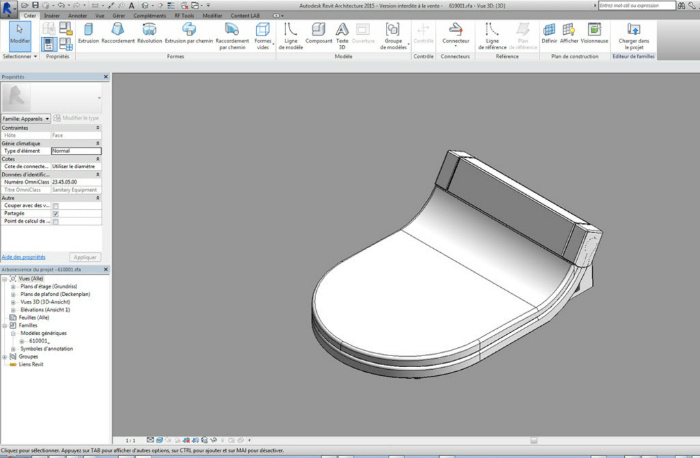Click the Raccordement form tool

pos(118,33)
